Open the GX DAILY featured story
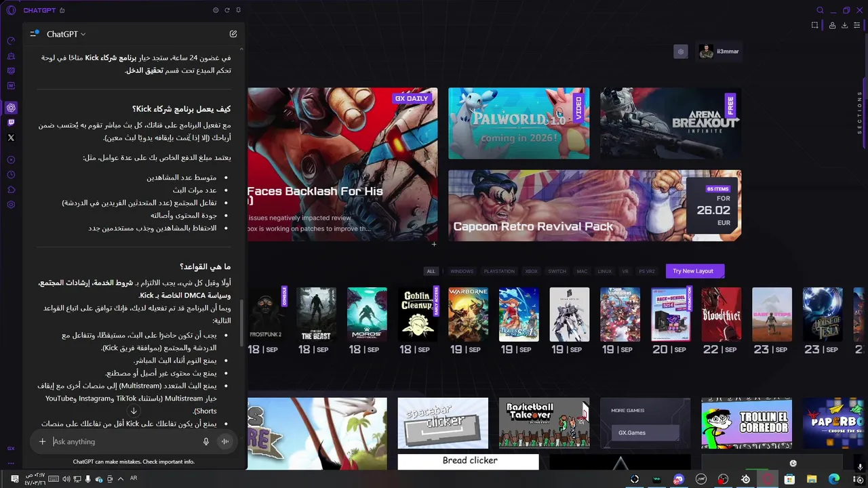 coord(342,164)
